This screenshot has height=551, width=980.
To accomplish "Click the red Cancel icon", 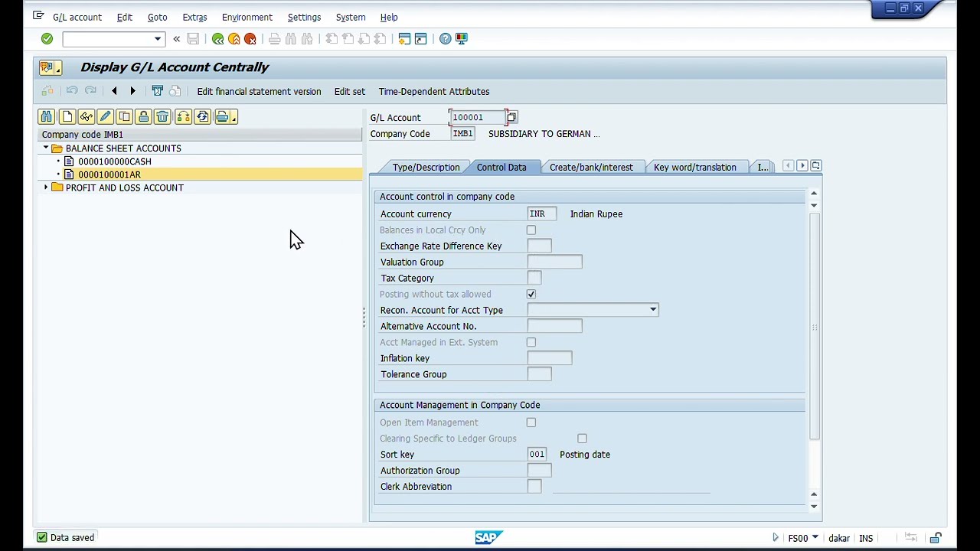I will coord(250,39).
